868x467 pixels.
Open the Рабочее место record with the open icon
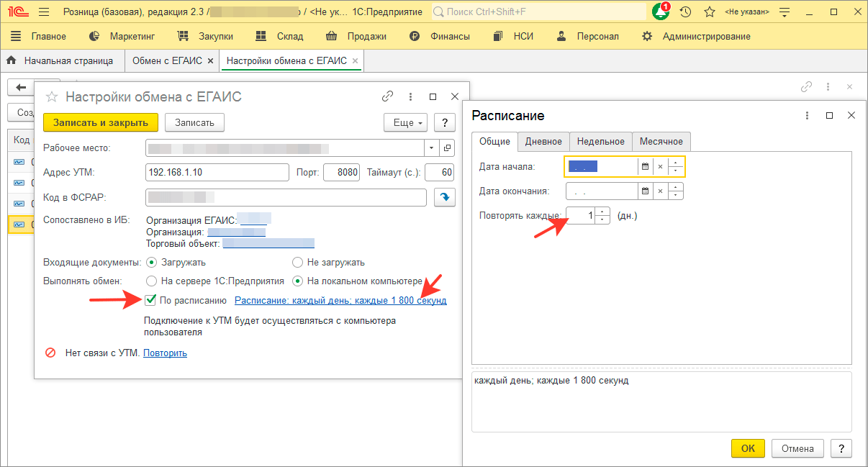point(447,148)
